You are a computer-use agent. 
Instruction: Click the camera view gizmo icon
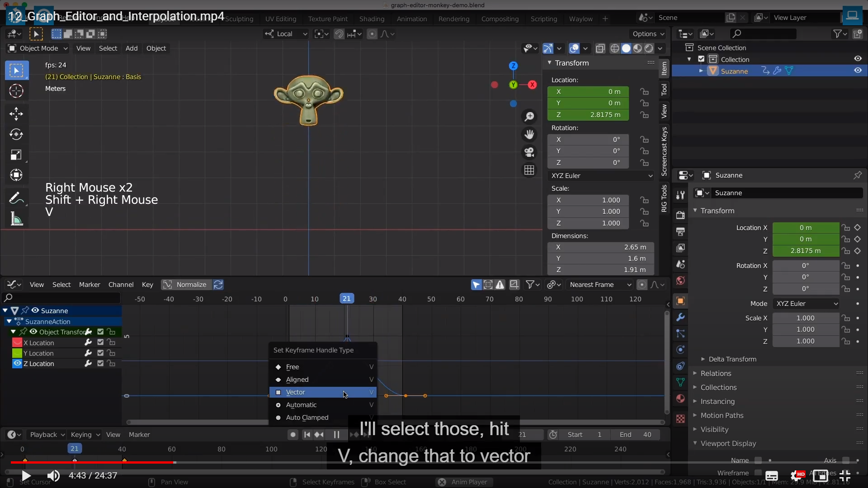pyautogui.click(x=529, y=152)
